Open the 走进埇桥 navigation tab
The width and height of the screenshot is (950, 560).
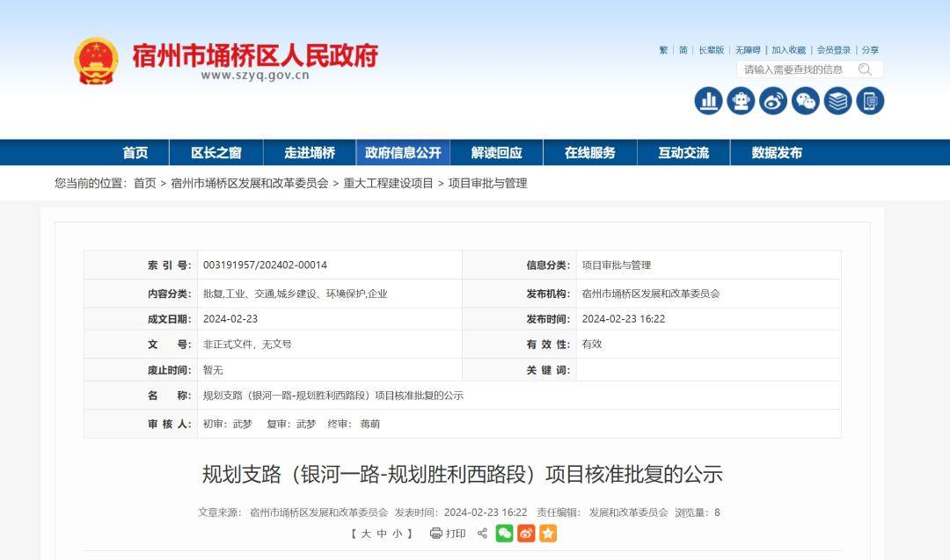click(310, 153)
